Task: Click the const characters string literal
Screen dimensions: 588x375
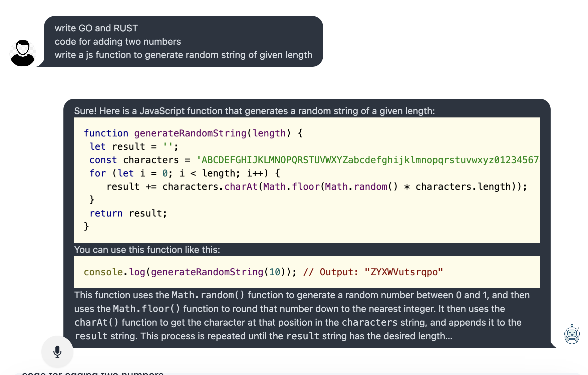Action: click(367, 160)
